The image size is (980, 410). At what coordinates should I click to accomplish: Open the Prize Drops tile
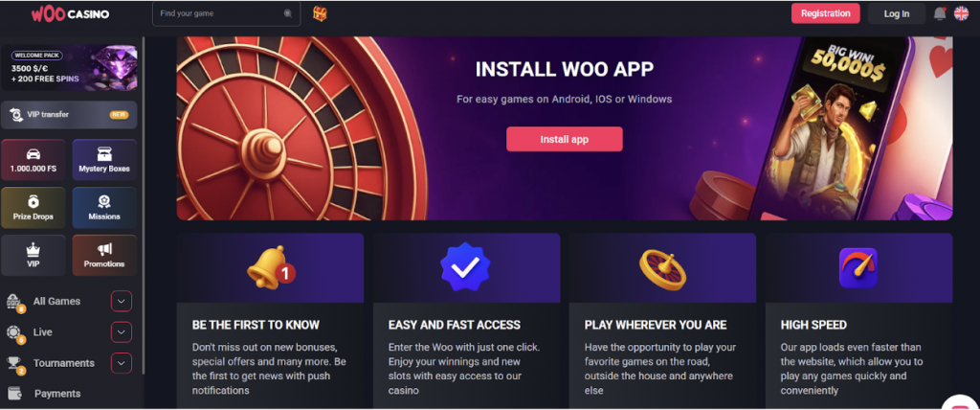point(33,208)
